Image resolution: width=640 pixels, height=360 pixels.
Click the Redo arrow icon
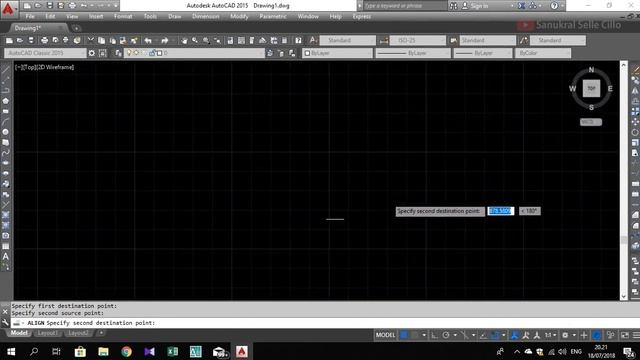click(x=164, y=40)
